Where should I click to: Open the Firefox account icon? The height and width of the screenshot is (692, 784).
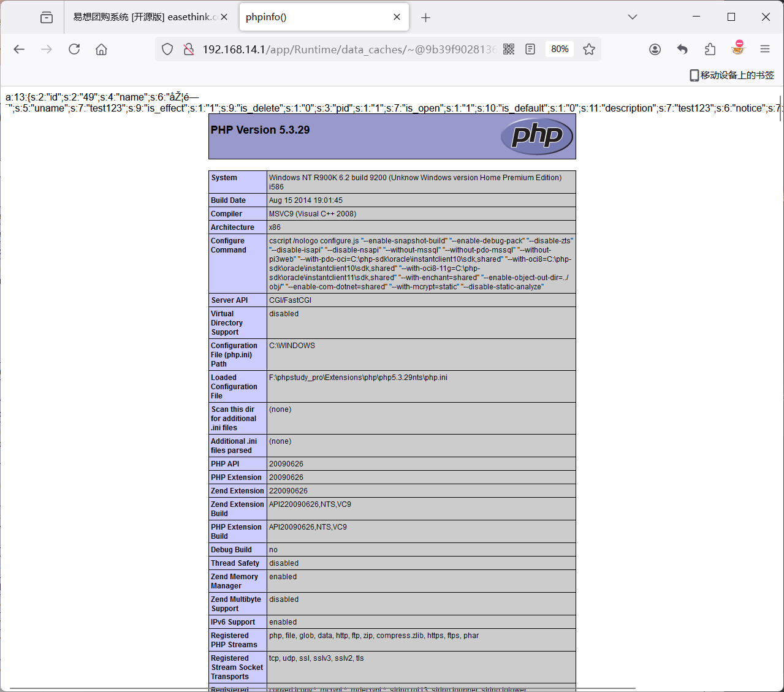(655, 49)
